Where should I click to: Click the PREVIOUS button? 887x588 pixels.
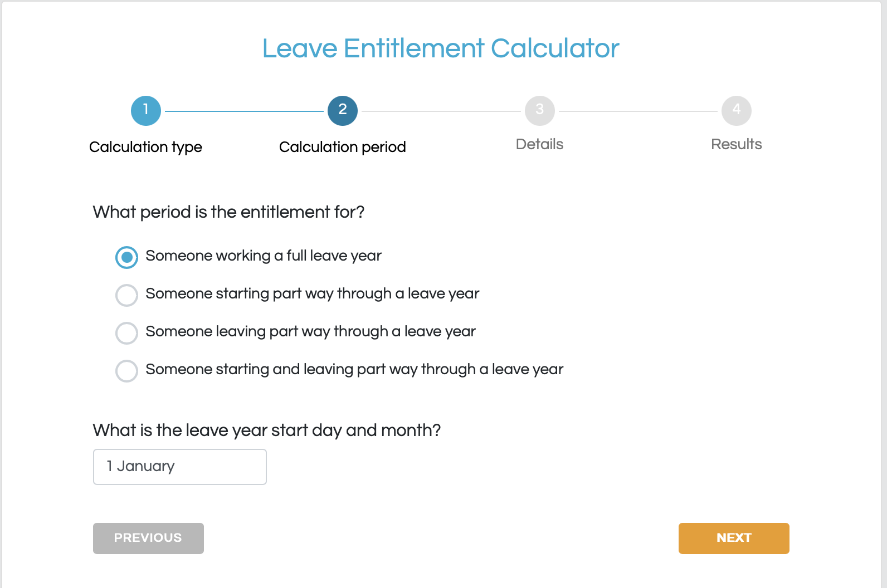pyautogui.click(x=148, y=538)
